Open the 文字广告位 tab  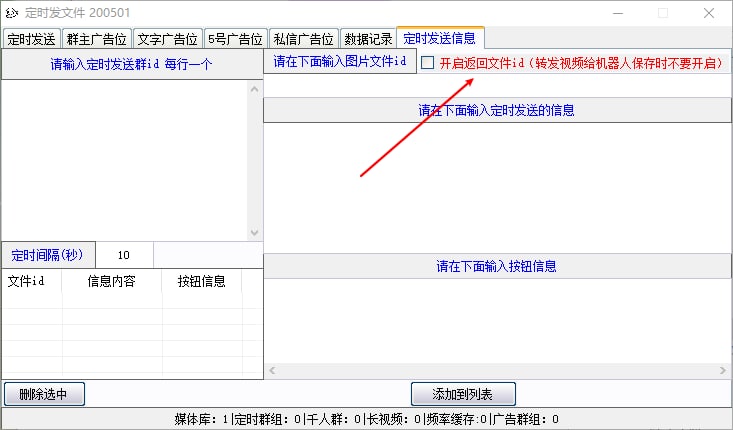168,39
